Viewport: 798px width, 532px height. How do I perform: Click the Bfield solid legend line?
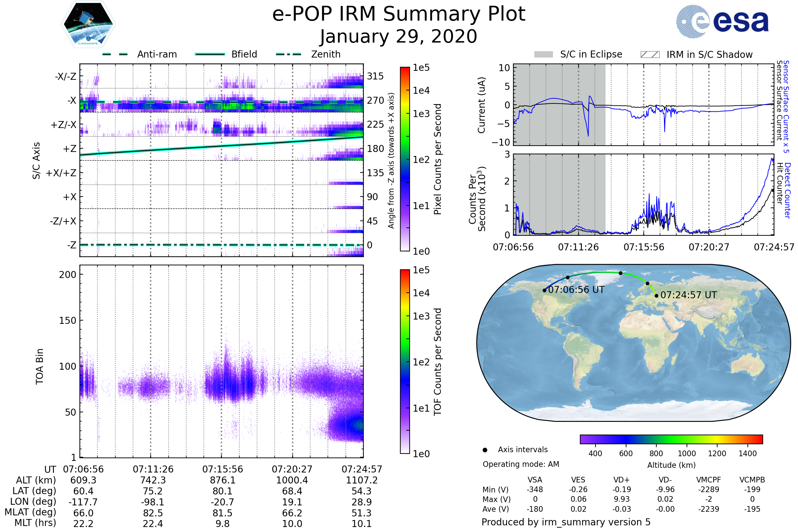tap(210, 54)
